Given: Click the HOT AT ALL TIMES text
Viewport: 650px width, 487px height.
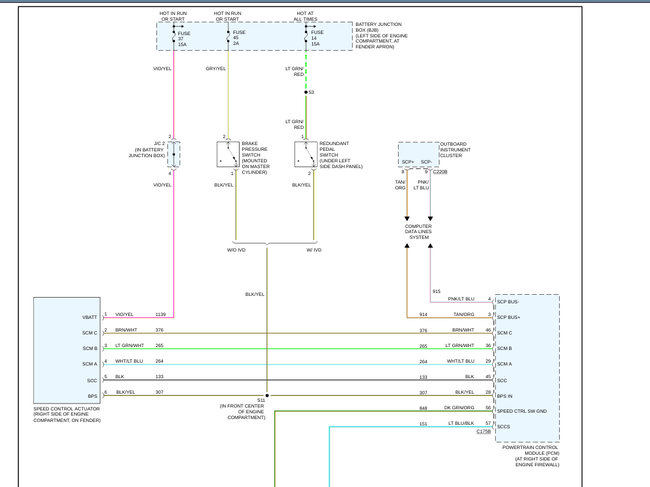Looking at the screenshot, I should click(x=305, y=16).
